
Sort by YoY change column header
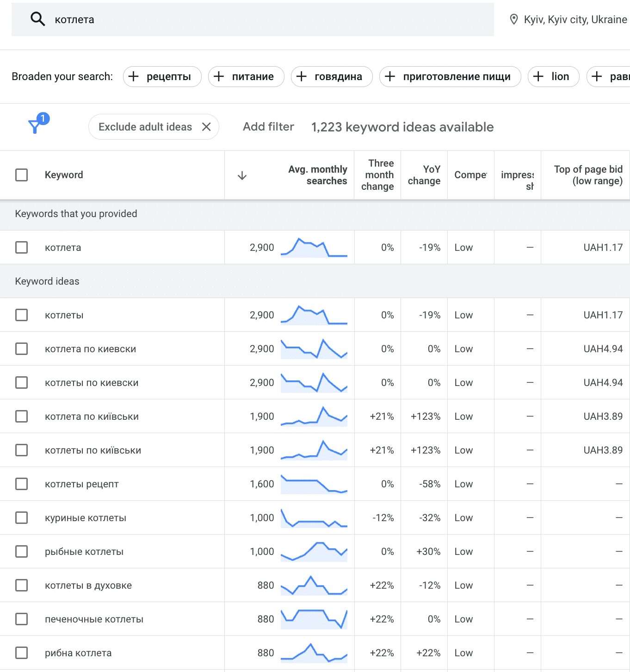[424, 175]
